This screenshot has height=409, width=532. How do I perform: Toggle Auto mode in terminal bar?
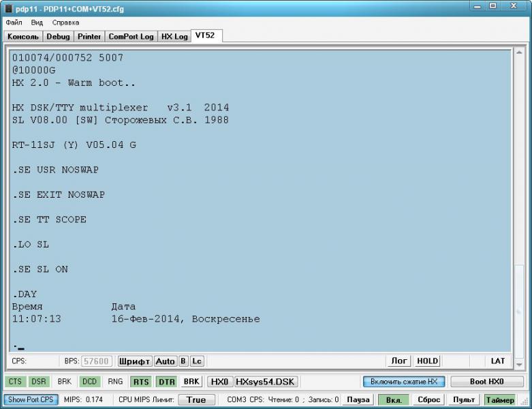click(165, 361)
